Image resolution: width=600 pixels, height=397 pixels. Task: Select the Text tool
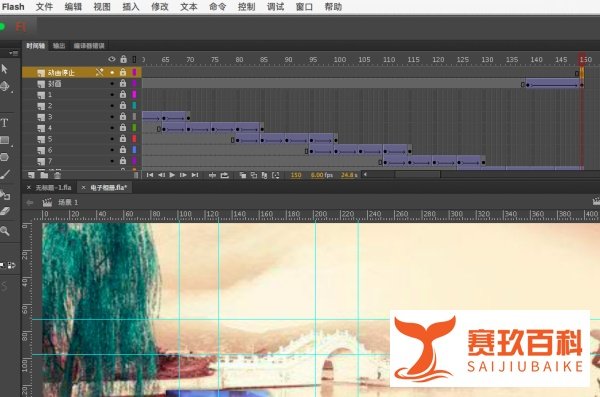(x=4, y=123)
